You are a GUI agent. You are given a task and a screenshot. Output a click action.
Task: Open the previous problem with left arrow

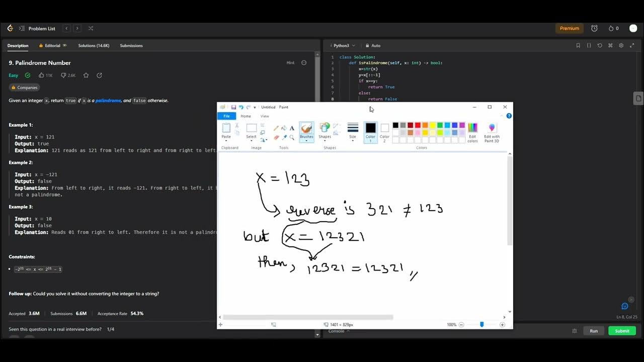click(x=66, y=29)
